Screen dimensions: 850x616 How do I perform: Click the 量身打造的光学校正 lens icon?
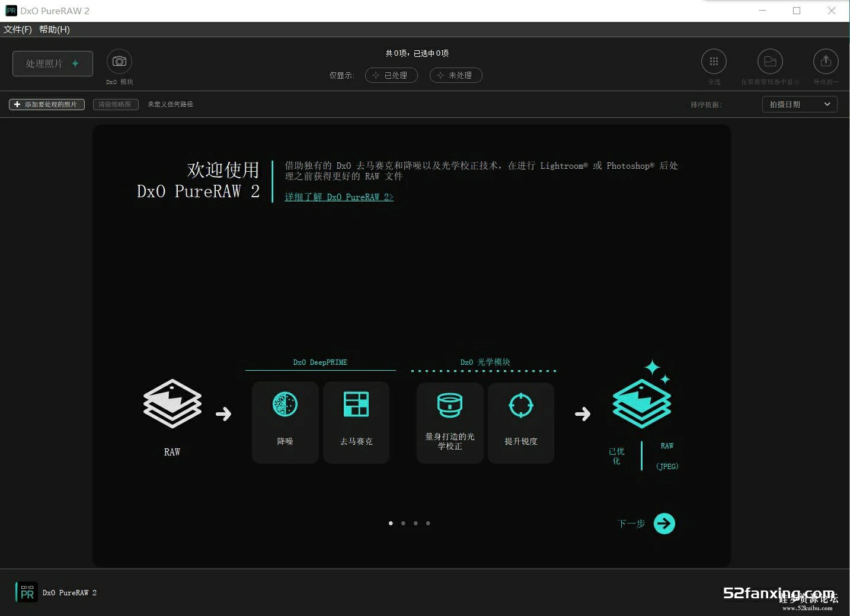[x=450, y=405]
